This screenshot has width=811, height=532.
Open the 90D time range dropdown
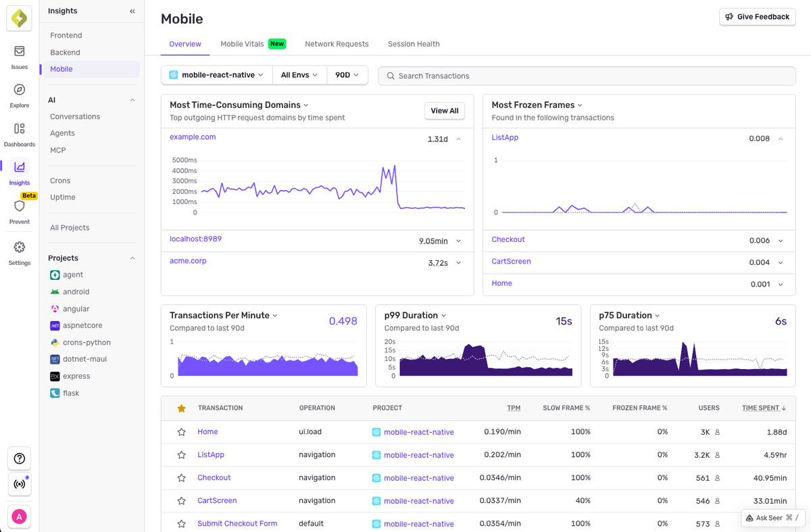(347, 75)
